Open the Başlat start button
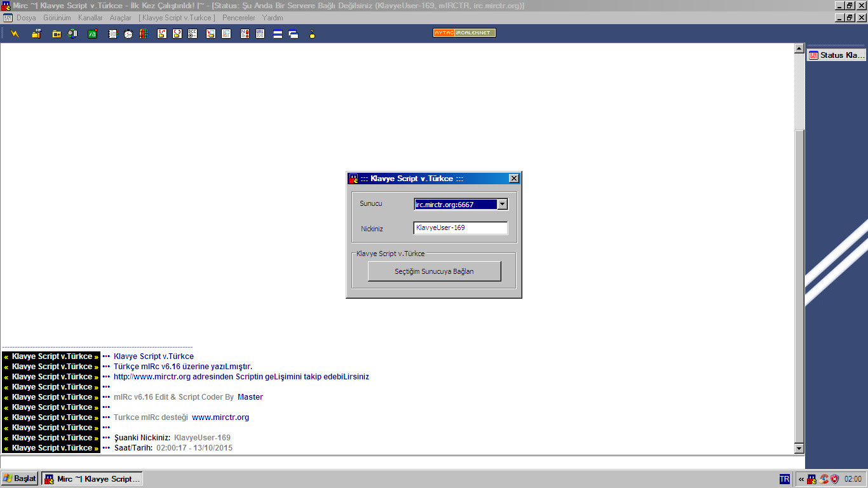868x488 pixels. pyautogui.click(x=20, y=478)
